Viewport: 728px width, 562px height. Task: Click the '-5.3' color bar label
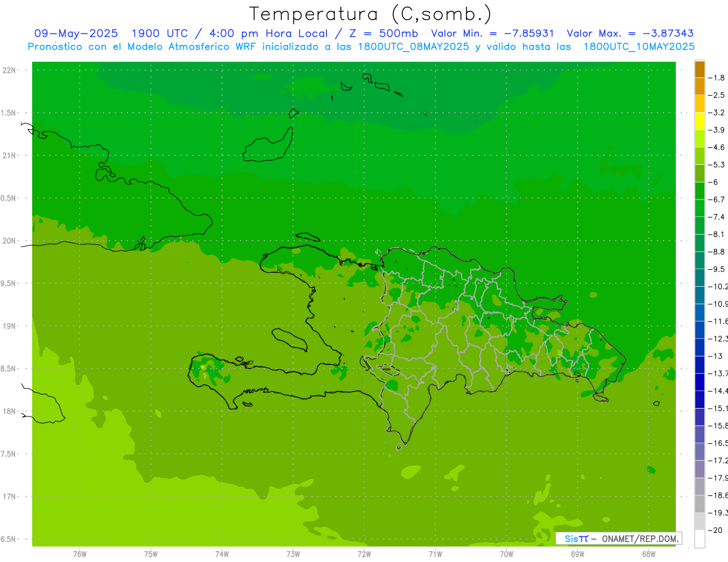(x=717, y=165)
